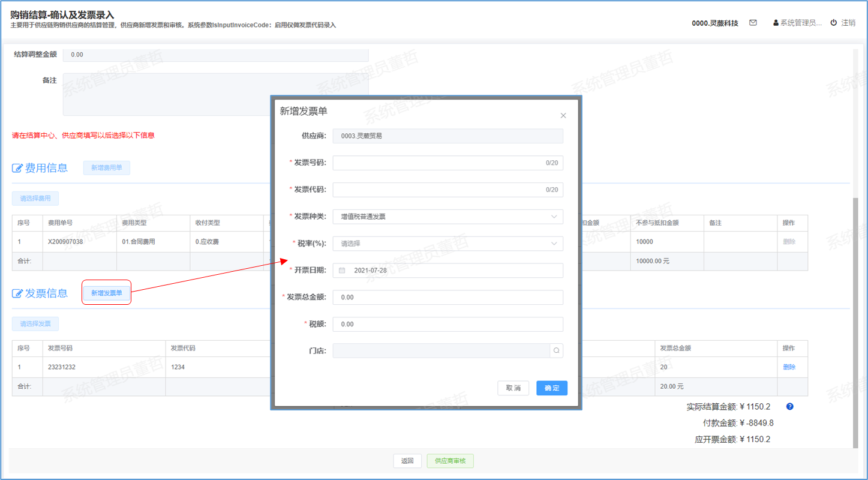Click the 新增费用单 button
Image resolution: width=868 pixels, height=480 pixels.
click(x=107, y=168)
